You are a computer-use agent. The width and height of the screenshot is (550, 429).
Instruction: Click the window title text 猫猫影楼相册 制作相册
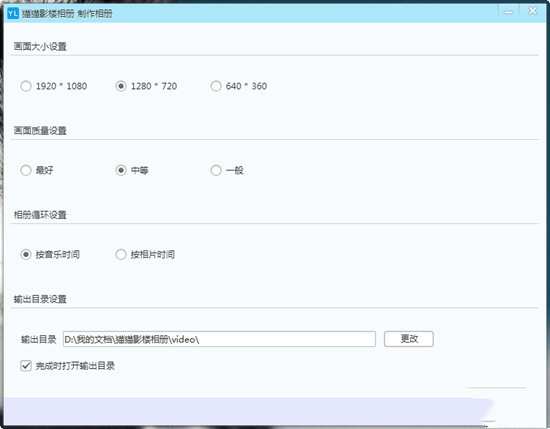tap(67, 14)
